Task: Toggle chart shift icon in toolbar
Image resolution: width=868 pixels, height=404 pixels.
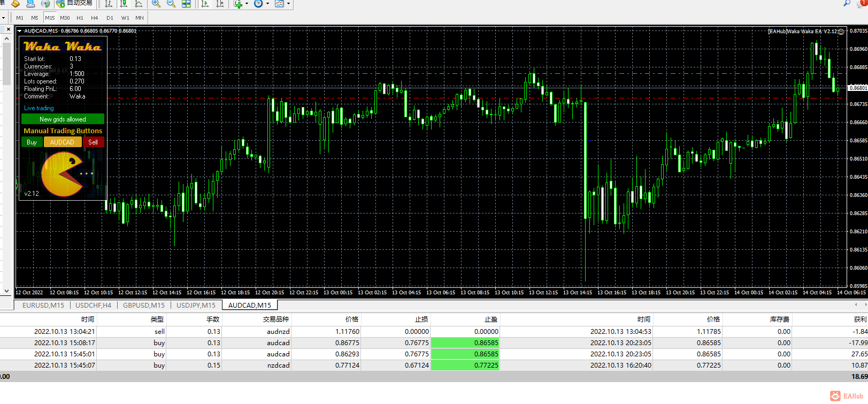Action: (x=220, y=4)
